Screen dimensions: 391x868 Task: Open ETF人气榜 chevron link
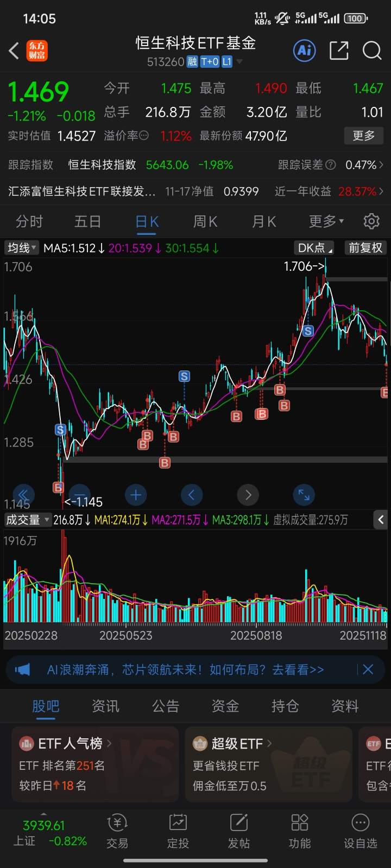109,743
